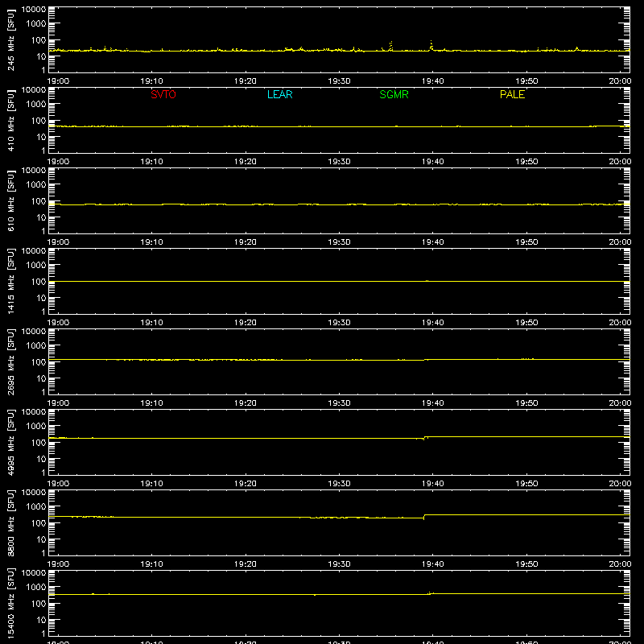Click 19:40 tick label under 4995 MHz plot

tap(433, 484)
